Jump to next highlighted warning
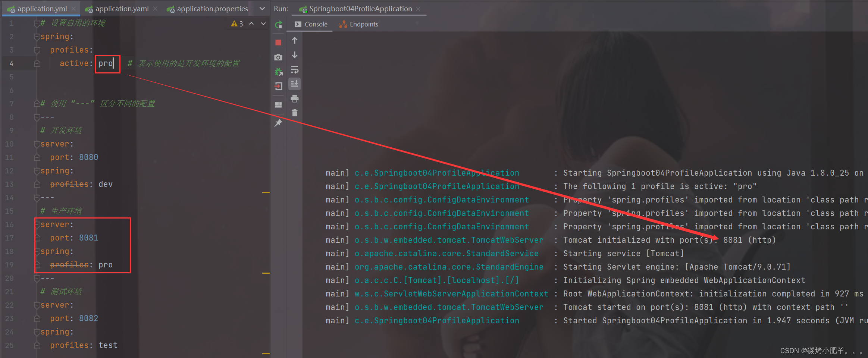The width and height of the screenshot is (868, 358). point(263,23)
